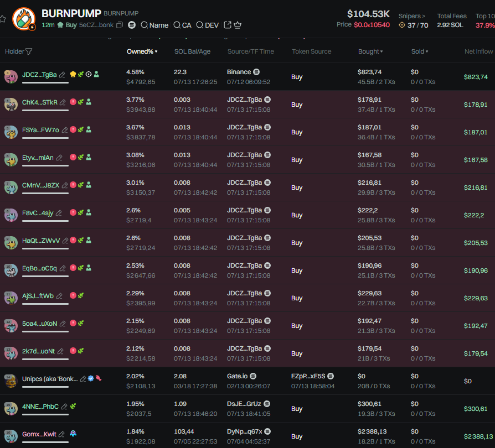
Task: Click the red warning icon on CMnV...J8ZX
Action: coord(73,185)
